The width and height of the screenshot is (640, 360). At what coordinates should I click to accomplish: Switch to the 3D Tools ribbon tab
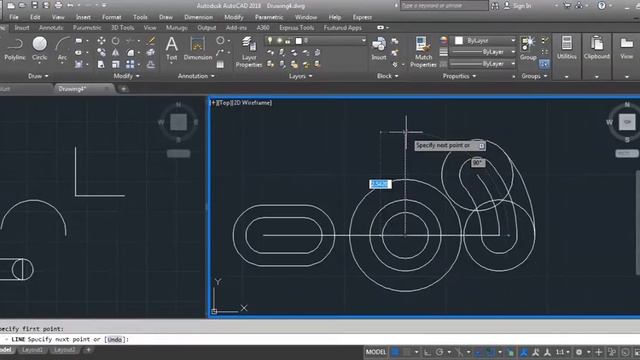[x=122, y=28]
